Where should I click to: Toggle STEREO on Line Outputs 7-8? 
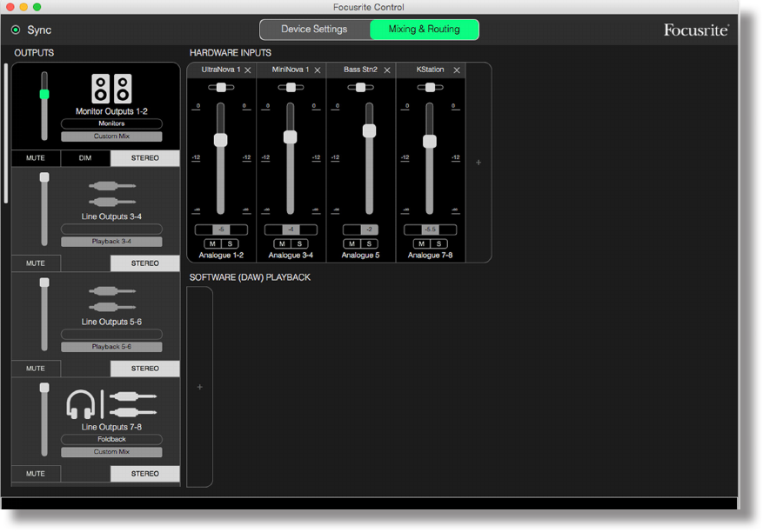(145, 474)
